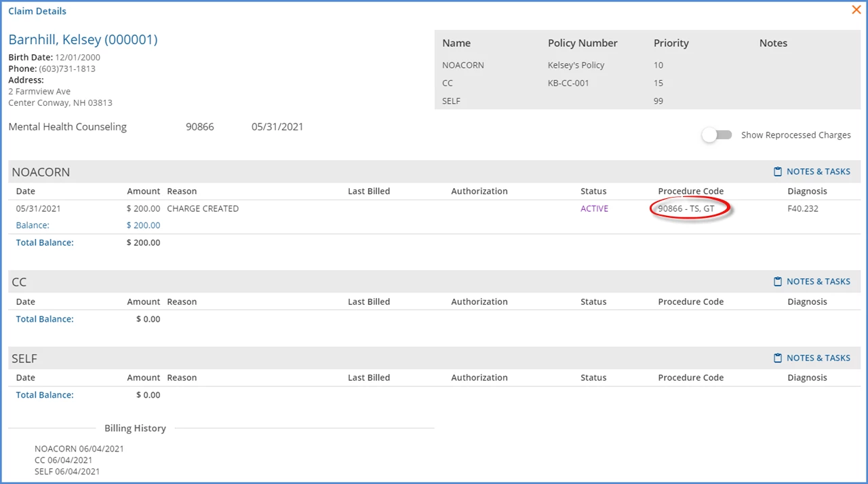The height and width of the screenshot is (484, 868).
Task: Click the NOACORN Balance link
Action: [x=33, y=225]
